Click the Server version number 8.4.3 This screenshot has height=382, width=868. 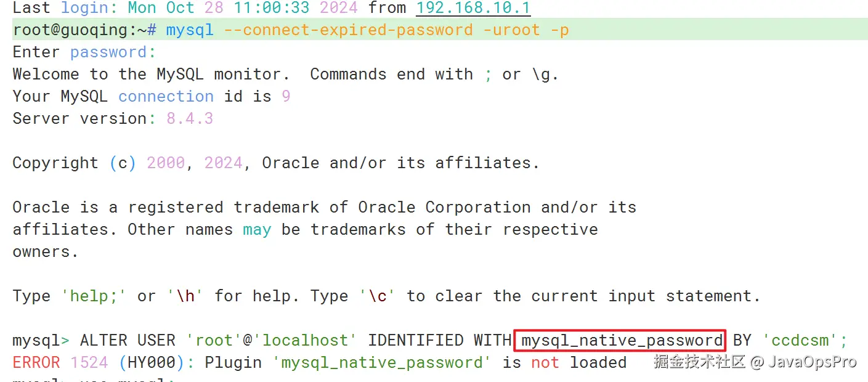[190, 118]
